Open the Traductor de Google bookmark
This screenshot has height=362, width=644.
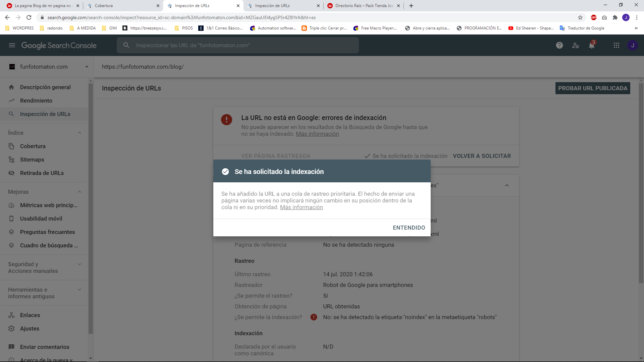582,28
